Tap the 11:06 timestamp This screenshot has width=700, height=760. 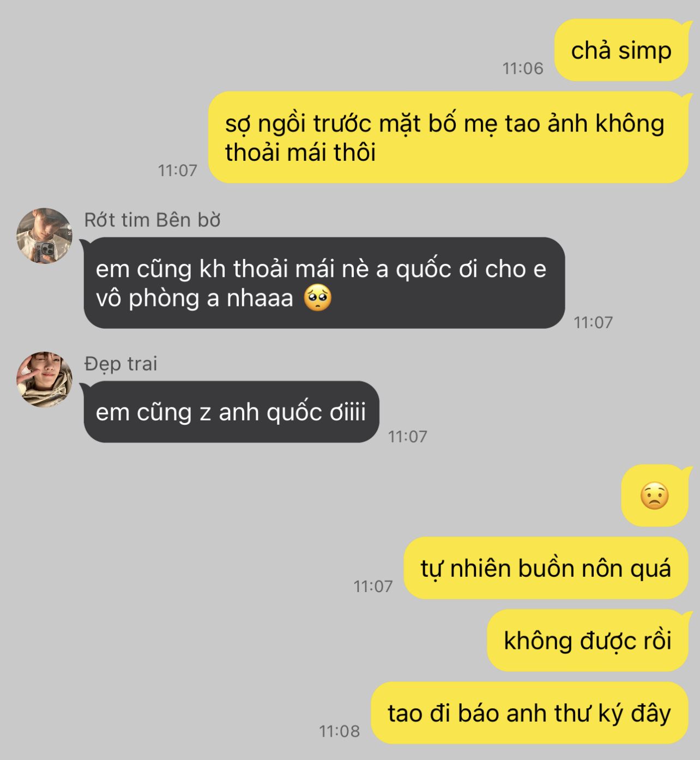(523, 68)
